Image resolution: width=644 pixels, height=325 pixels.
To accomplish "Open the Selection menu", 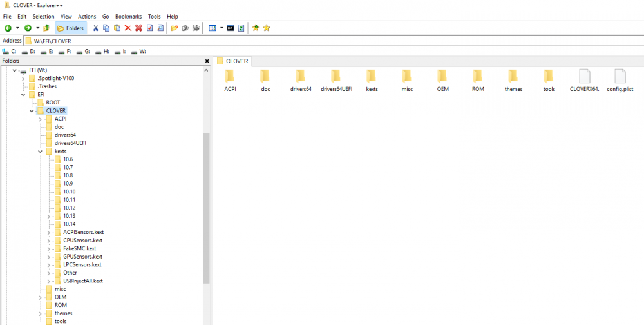I will point(44,17).
